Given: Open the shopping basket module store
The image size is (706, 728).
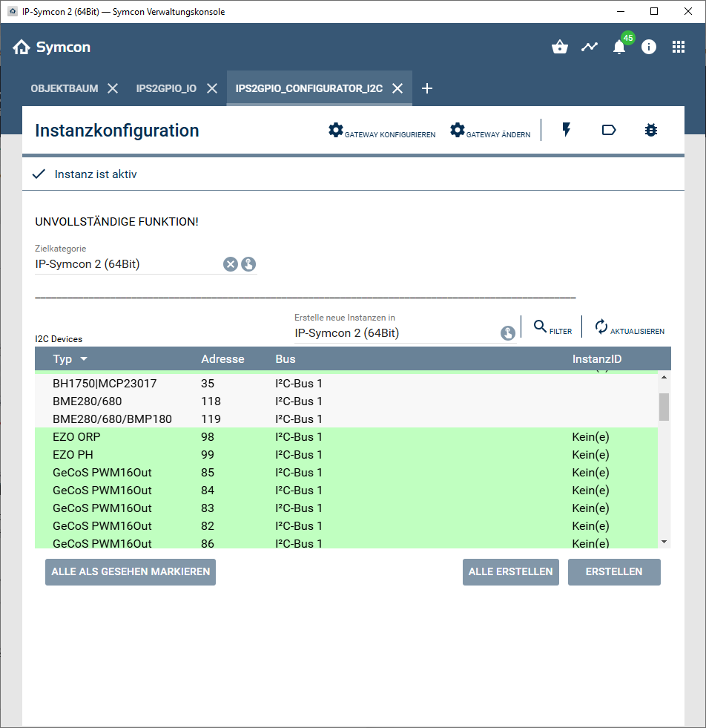Looking at the screenshot, I should (560, 47).
